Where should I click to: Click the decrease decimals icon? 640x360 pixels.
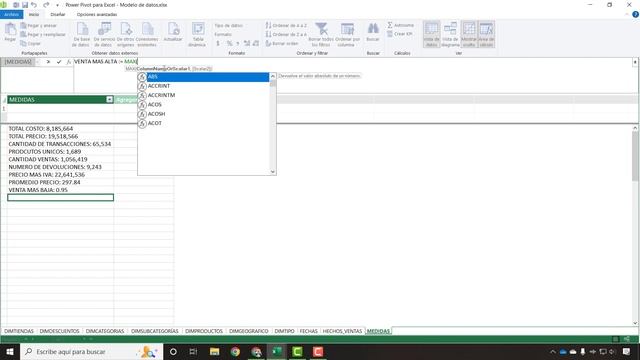(256, 43)
